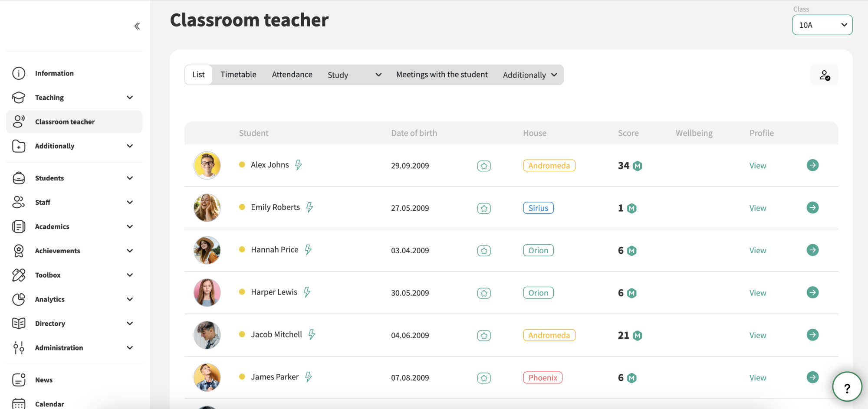Collapse the sidebar with double-chevron icon
The height and width of the screenshot is (409, 868).
click(137, 26)
